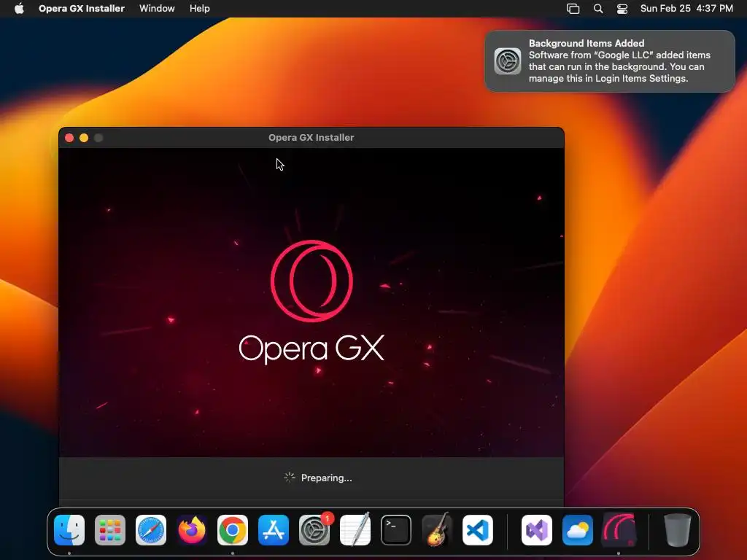
Task: Minimize the Opera GX Installer window
Action: coord(84,138)
